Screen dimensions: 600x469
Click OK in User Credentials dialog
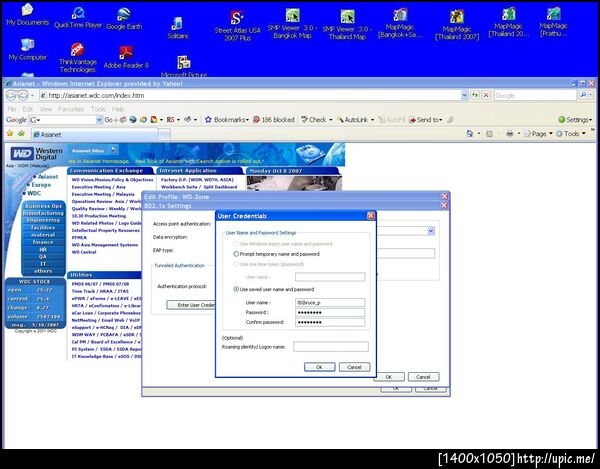[x=320, y=367]
